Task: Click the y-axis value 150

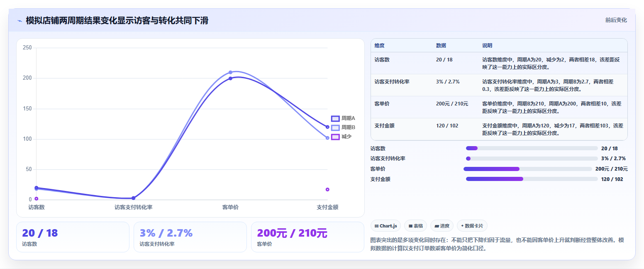Action: coord(27,109)
